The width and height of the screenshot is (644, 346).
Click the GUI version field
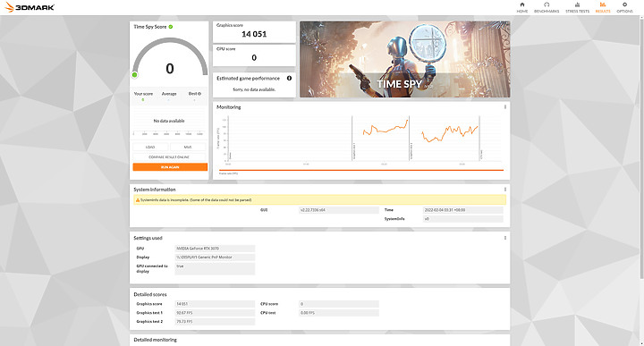(339, 210)
